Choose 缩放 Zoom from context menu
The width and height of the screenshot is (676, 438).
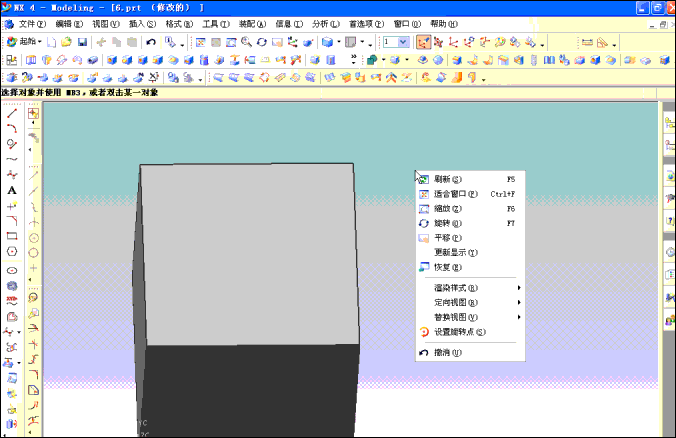(x=470, y=208)
